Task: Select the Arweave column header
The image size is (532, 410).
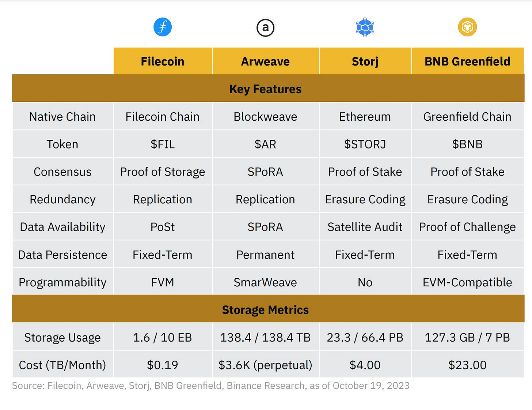Action: coord(266,61)
